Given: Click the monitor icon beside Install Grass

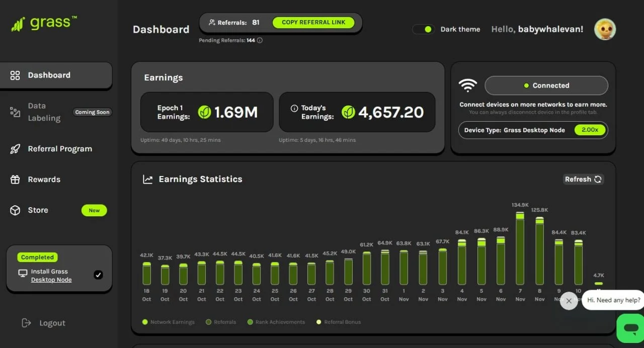Looking at the screenshot, I should pos(23,273).
